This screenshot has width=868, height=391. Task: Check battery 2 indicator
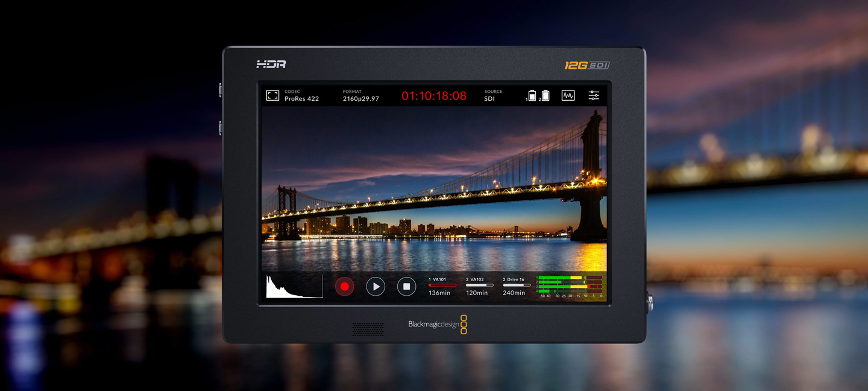[545, 96]
